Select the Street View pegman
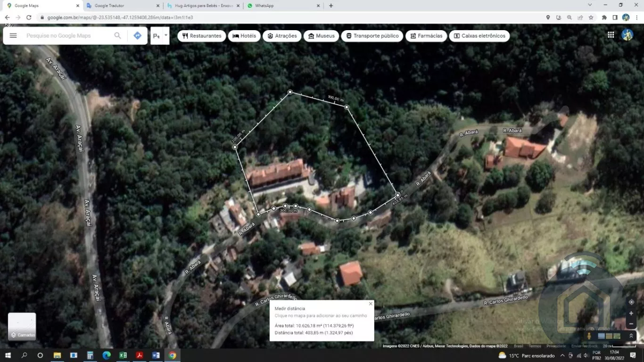Viewport: 644px width, 362px height. tap(589, 336)
